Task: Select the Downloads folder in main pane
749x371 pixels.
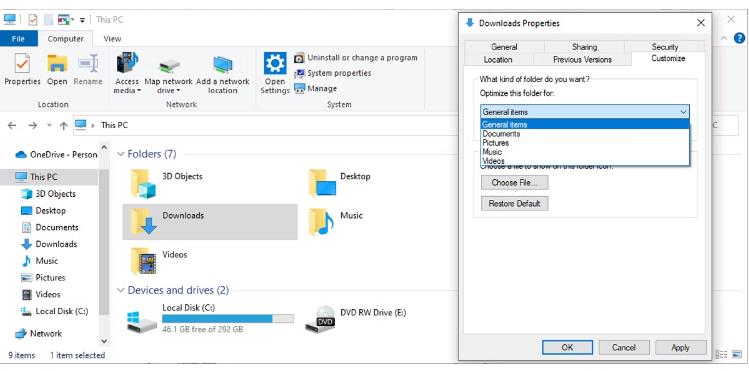Action: 210,222
